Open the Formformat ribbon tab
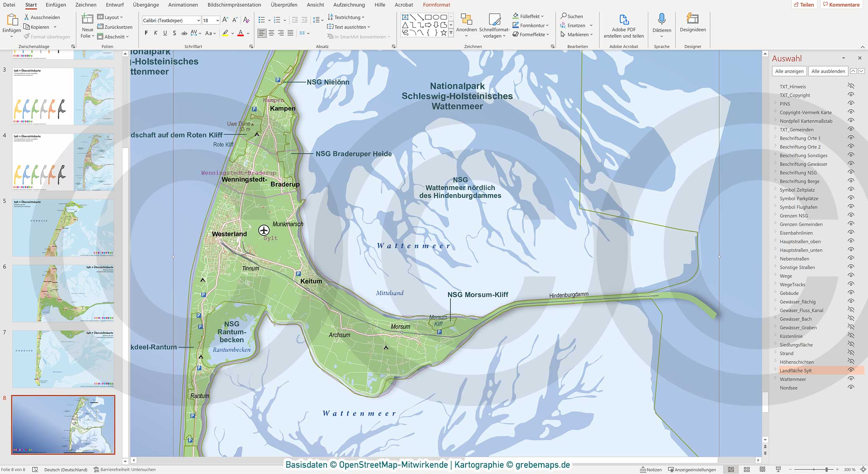 [436, 5]
